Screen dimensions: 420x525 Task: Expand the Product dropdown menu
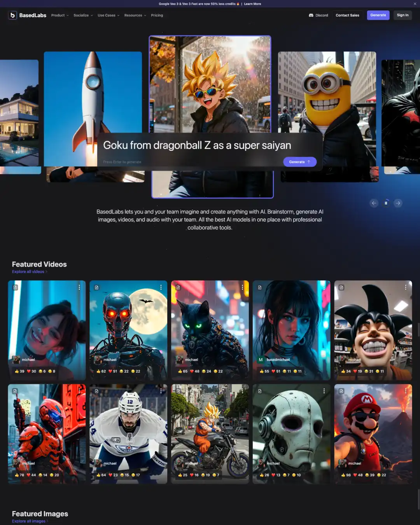pyautogui.click(x=60, y=15)
